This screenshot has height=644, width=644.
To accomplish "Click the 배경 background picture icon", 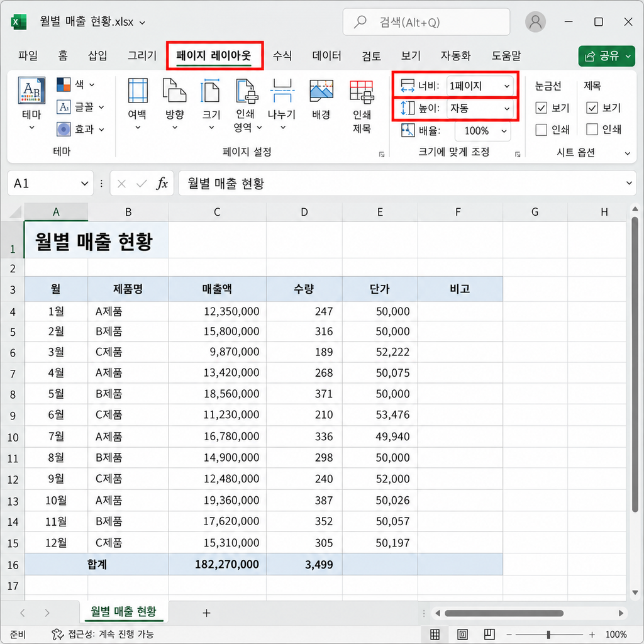I will tap(321, 91).
